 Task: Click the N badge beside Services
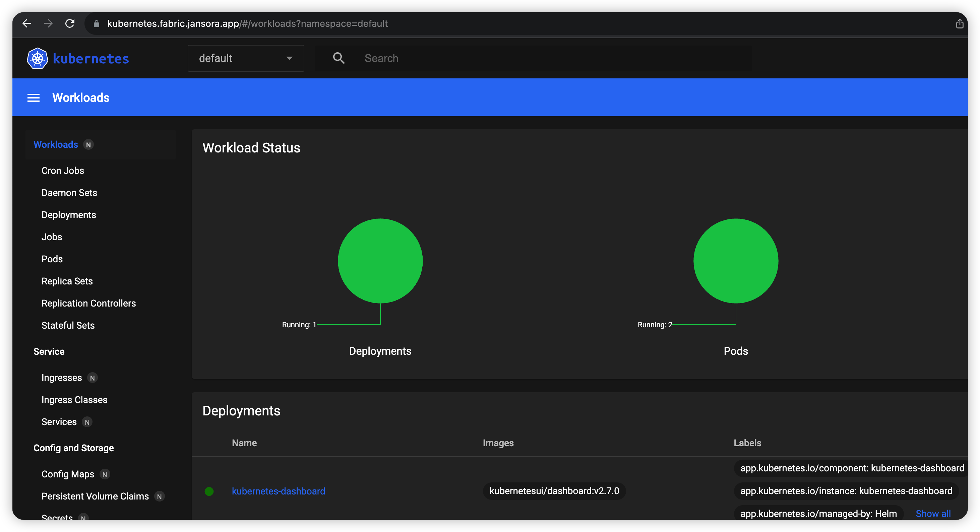87,422
